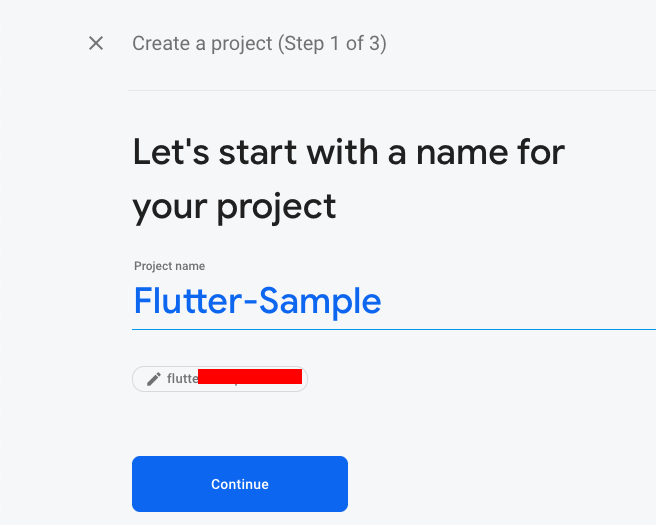Click the 'Let's start with a name' heading
Viewport: 656px width, 525px height.
click(x=348, y=153)
